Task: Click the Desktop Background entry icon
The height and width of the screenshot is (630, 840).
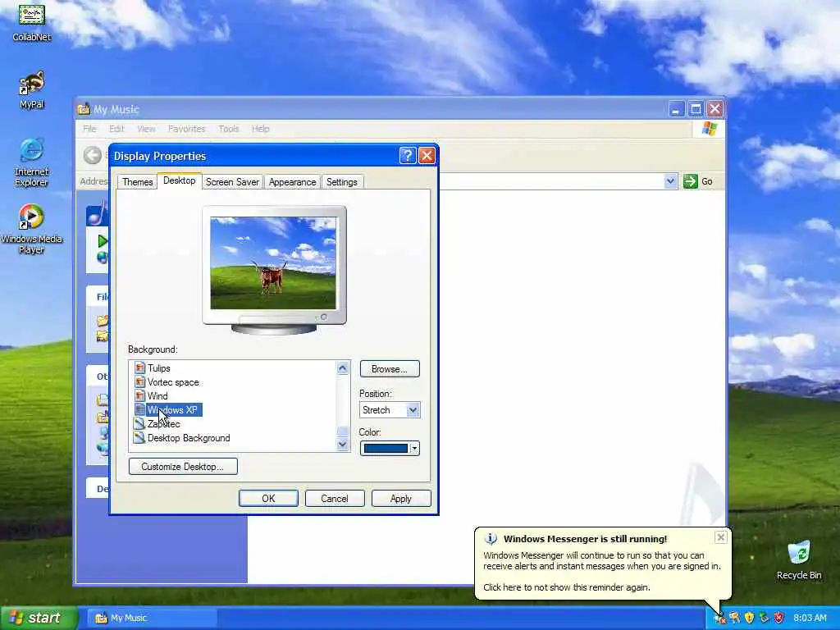Action: (x=139, y=438)
